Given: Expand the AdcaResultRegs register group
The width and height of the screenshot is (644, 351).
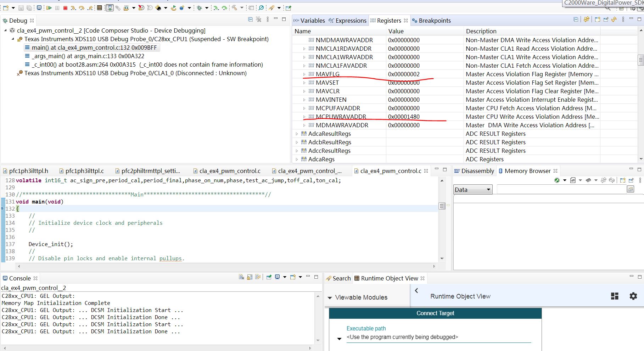Looking at the screenshot, I should point(297,134).
